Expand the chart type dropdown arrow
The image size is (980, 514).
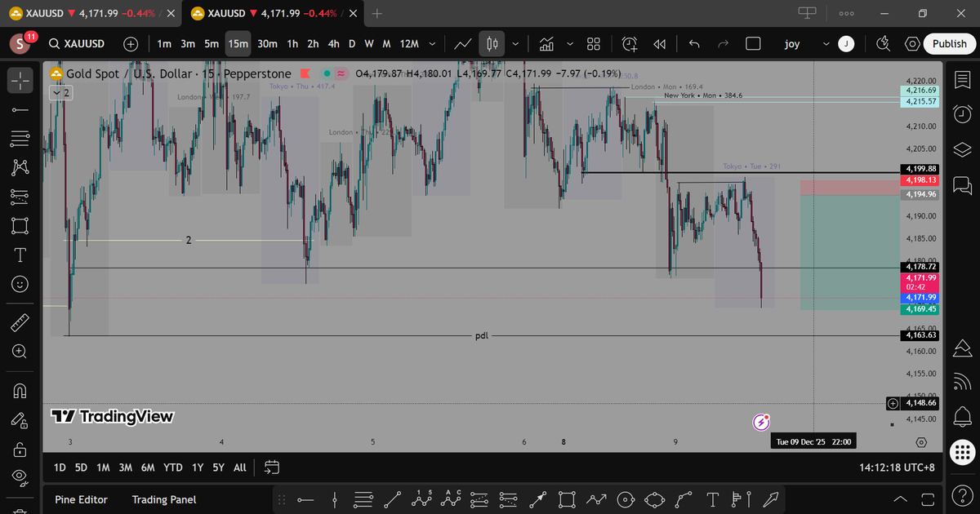tap(515, 44)
